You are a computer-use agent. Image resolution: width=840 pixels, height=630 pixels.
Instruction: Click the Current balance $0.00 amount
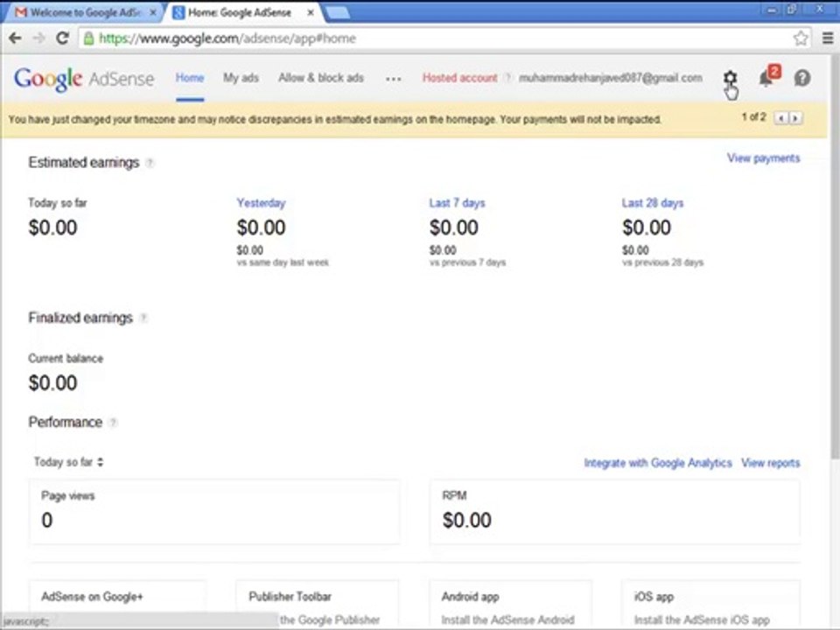(52, 383)
